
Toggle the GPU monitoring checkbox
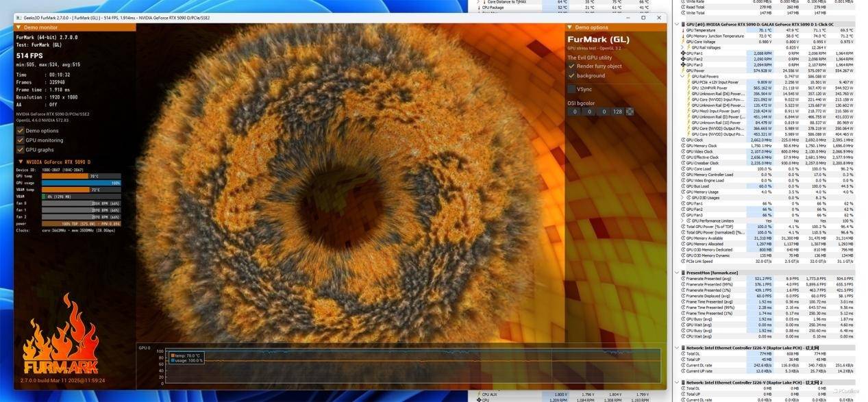coord(21,140)
